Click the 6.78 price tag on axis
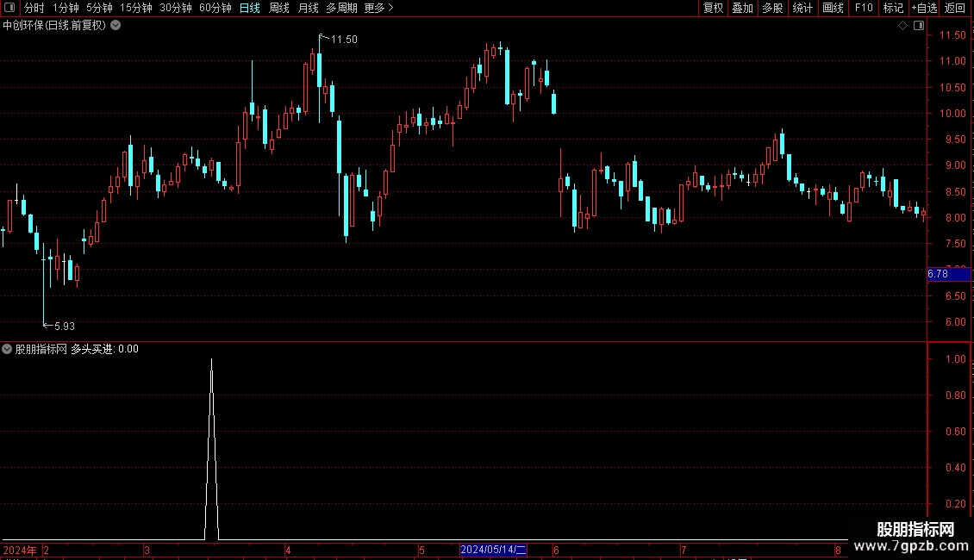 tap(948, 274)
